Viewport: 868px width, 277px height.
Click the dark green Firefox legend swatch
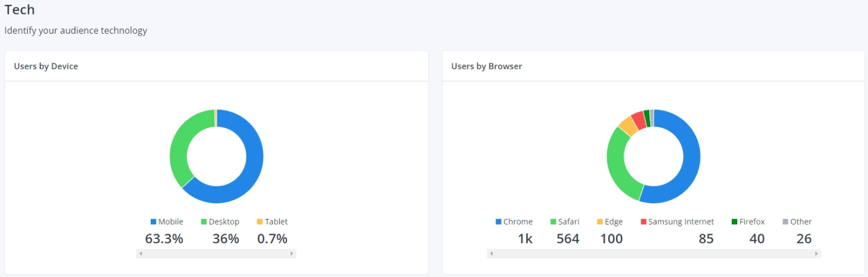(734, 221)
